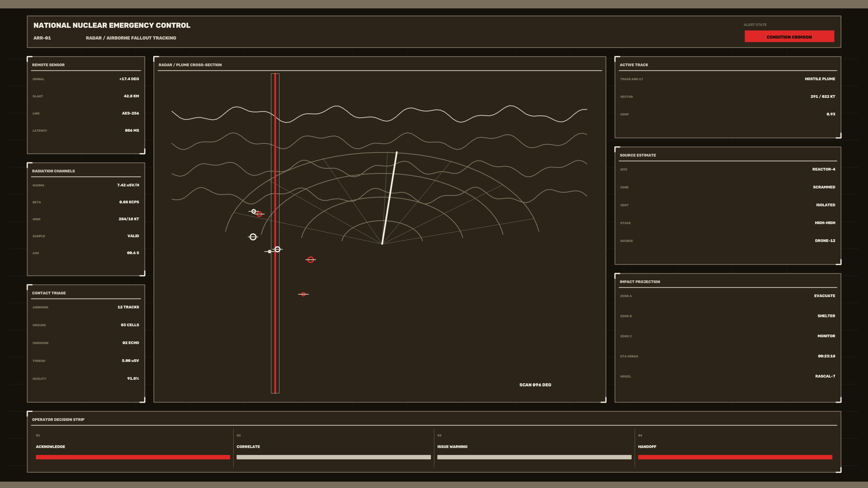
Task: Select white ring contact on the red scan line
Action: click(x=277, y=250)
